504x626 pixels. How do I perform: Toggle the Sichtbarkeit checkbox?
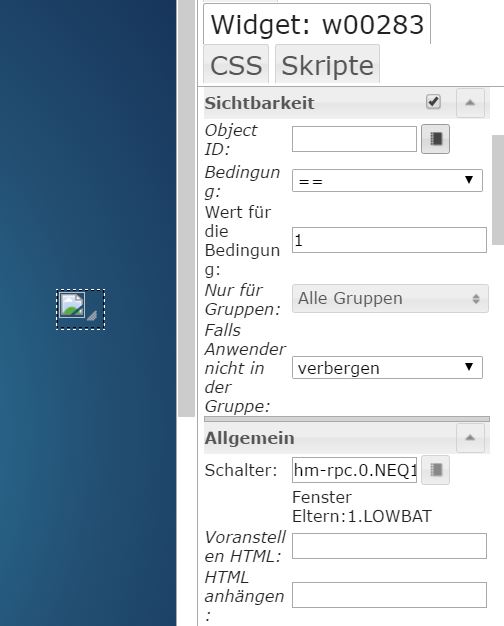pyautogui.click(x=433, y=102)
